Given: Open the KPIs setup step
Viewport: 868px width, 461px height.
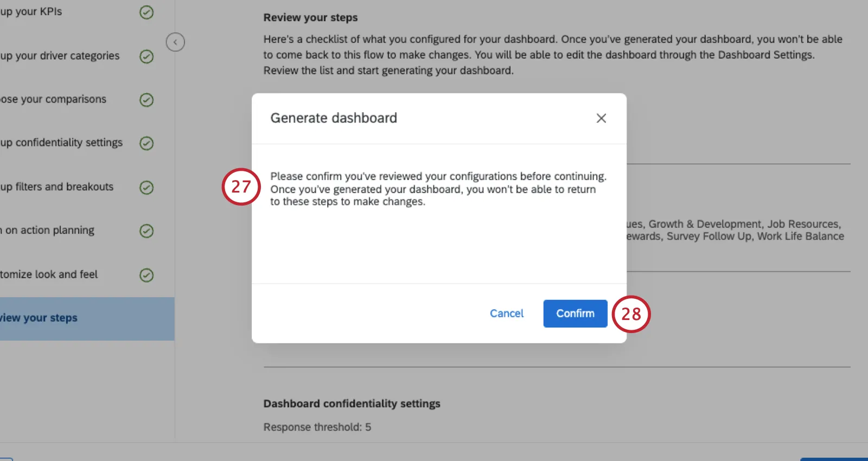Looking at the screenshot, I should point(31,11).
